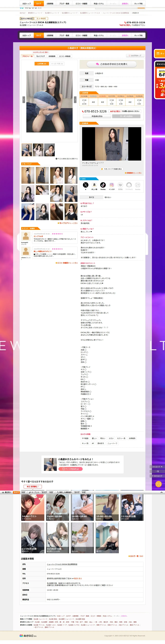Show next photo with right arrow
Viewport: 165px width, 644px height.
75,99
